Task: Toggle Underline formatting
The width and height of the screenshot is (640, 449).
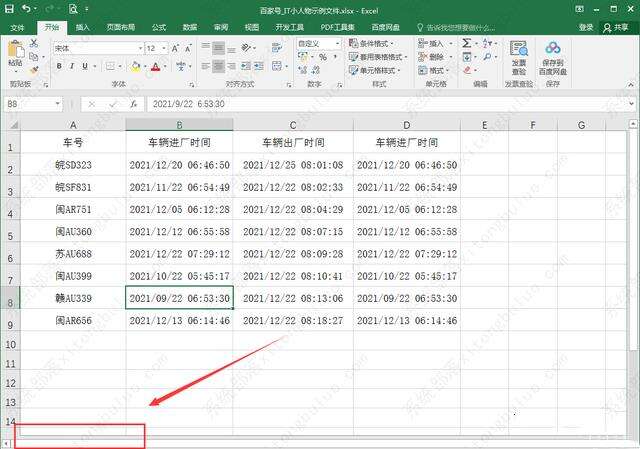Action: [85, 66]
